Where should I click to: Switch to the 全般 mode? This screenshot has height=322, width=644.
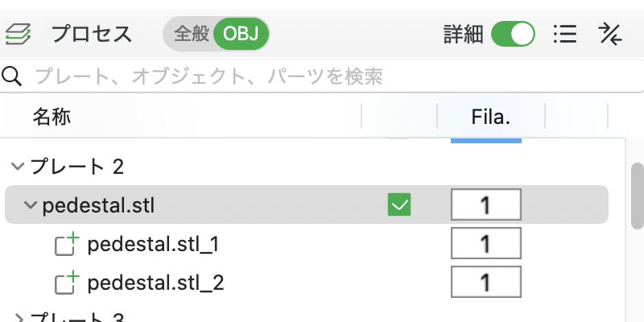[x=192, y=34]
